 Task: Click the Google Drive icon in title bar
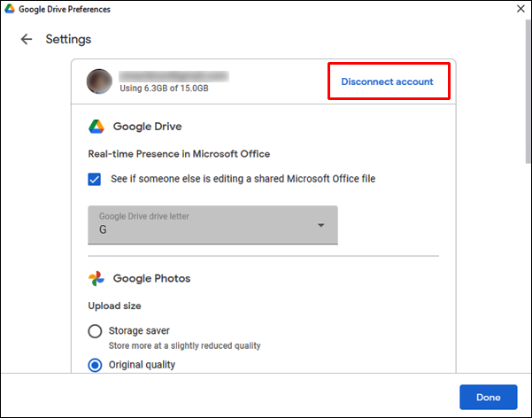point(10,10)
